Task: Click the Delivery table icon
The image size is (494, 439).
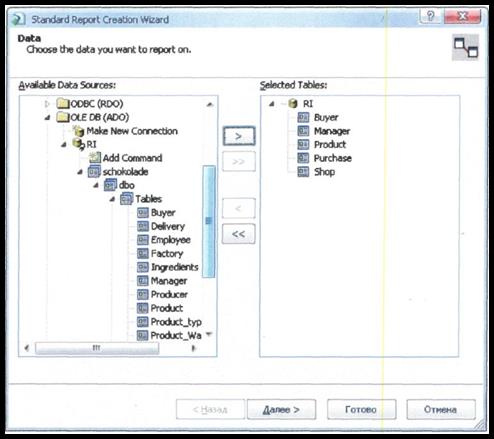Action: pos(143,226)
